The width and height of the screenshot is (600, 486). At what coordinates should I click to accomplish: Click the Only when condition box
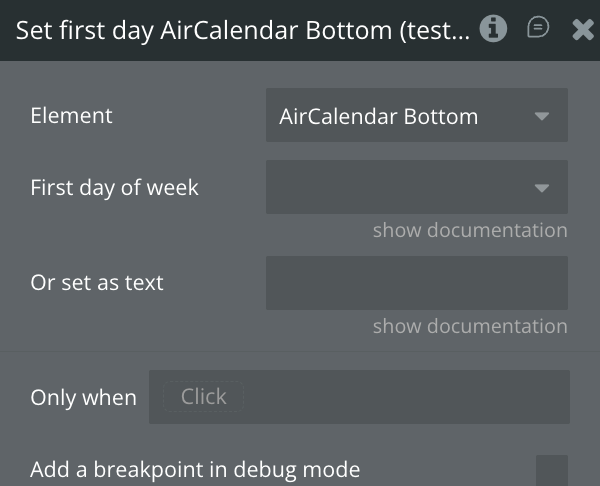(x=400, y=397)
